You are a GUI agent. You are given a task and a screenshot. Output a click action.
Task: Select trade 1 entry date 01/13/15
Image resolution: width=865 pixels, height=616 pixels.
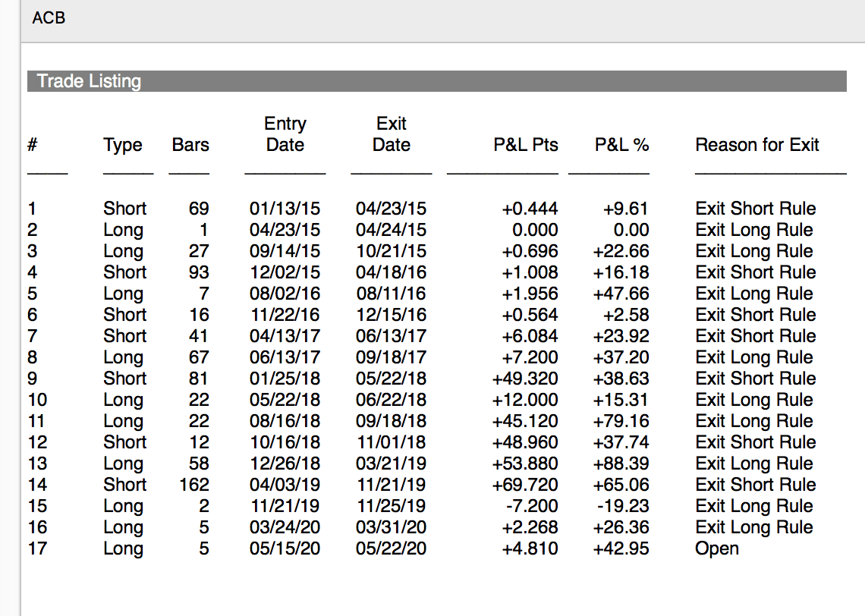coord(285,209)
